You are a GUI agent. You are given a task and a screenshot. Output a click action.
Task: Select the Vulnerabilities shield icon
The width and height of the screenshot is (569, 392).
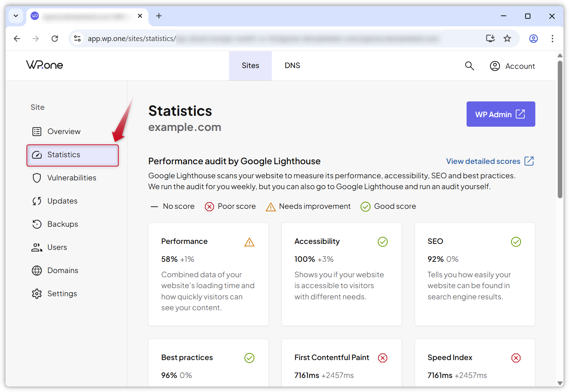(x=37, y=178)
